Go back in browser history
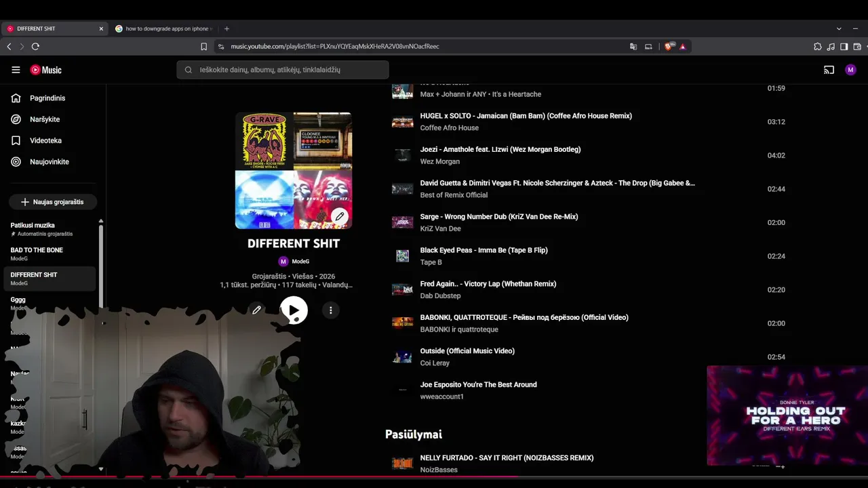This screenshot has height=488, width=868. [x=9, y=46]
